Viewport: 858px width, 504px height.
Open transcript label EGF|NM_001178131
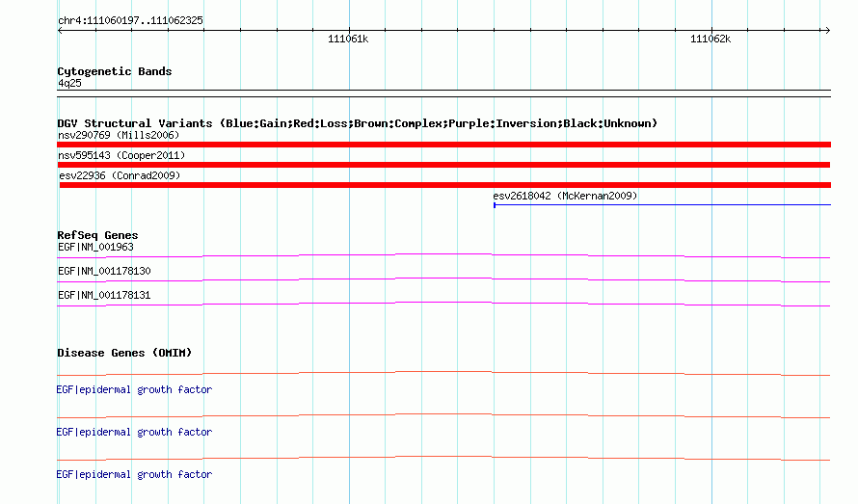tap(104, 295)
